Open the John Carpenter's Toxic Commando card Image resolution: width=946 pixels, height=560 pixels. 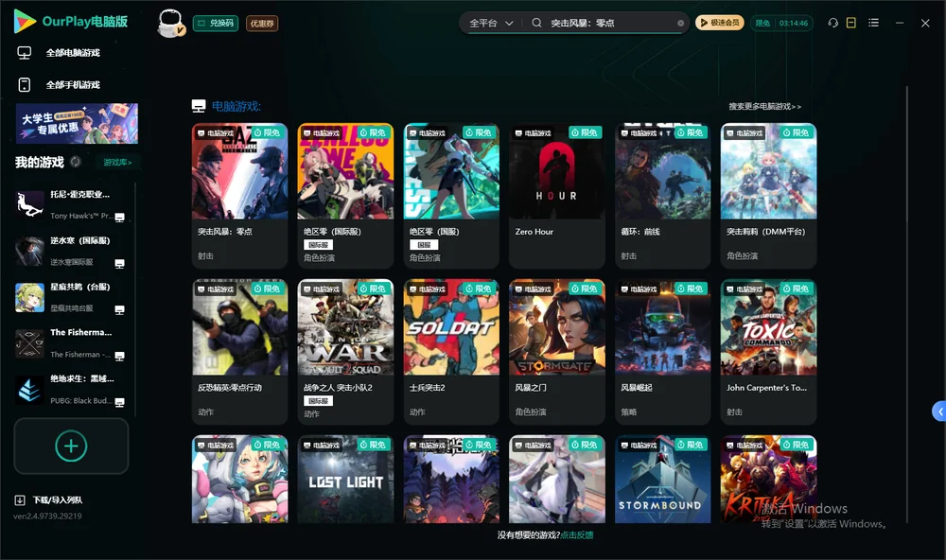[768, 352]
